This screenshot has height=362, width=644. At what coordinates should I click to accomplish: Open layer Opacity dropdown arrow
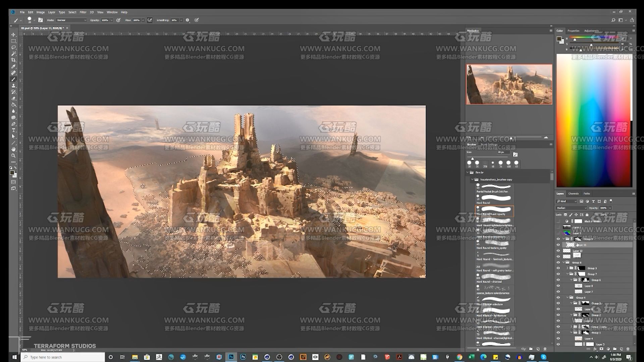pyautogui.click(x=610, y=208)
